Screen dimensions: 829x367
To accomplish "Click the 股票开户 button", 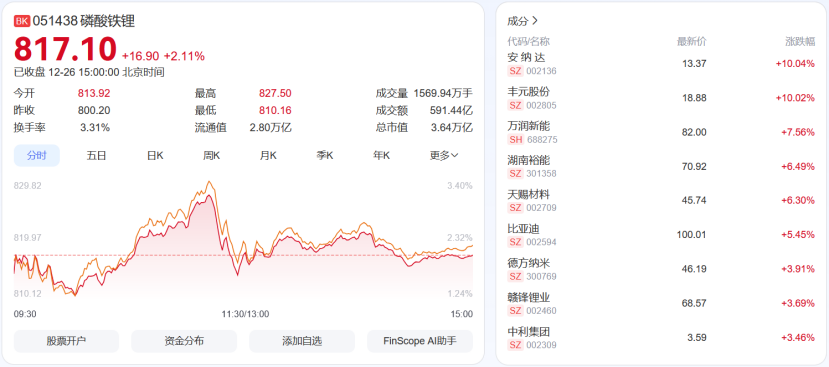I will coord(66,341).
